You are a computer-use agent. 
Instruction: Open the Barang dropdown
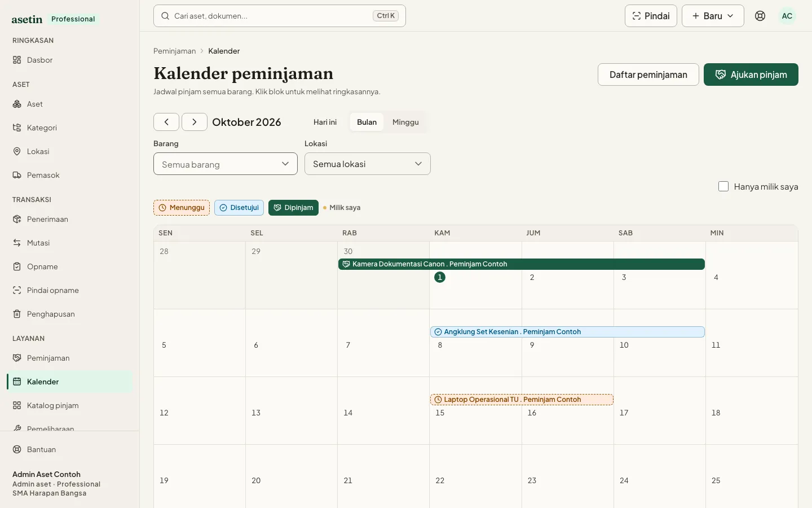[x=226, y=164]
